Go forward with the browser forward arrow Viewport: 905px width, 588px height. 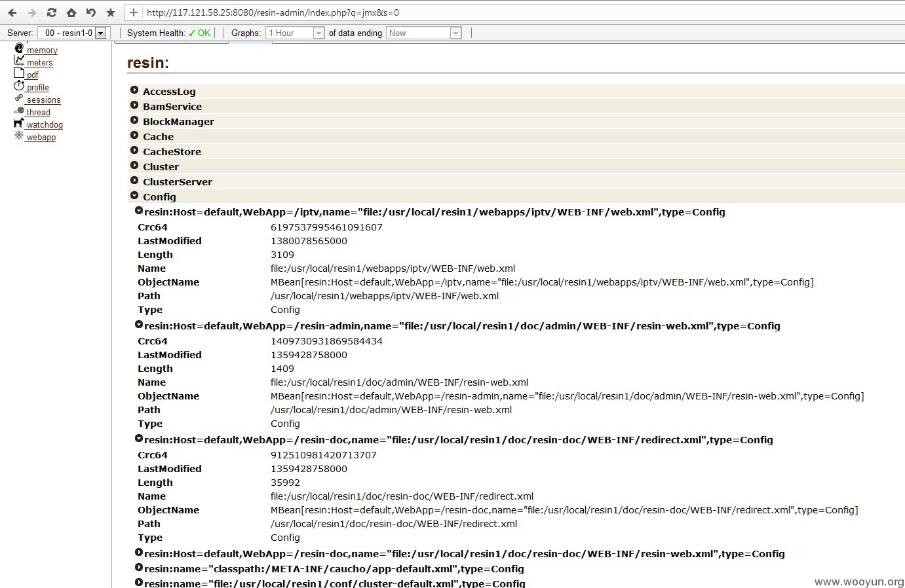[x=32, y=12]
